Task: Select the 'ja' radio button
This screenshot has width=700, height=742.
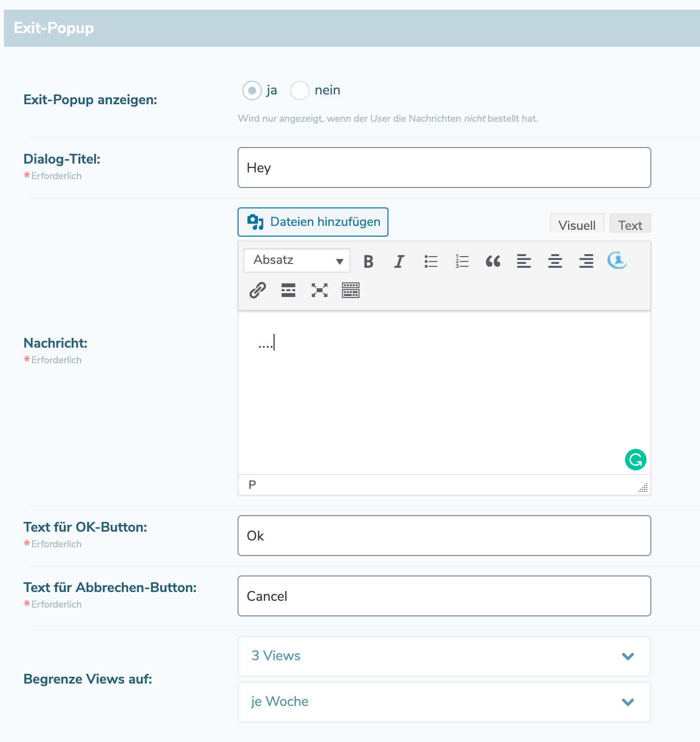Action: point(252,91)
